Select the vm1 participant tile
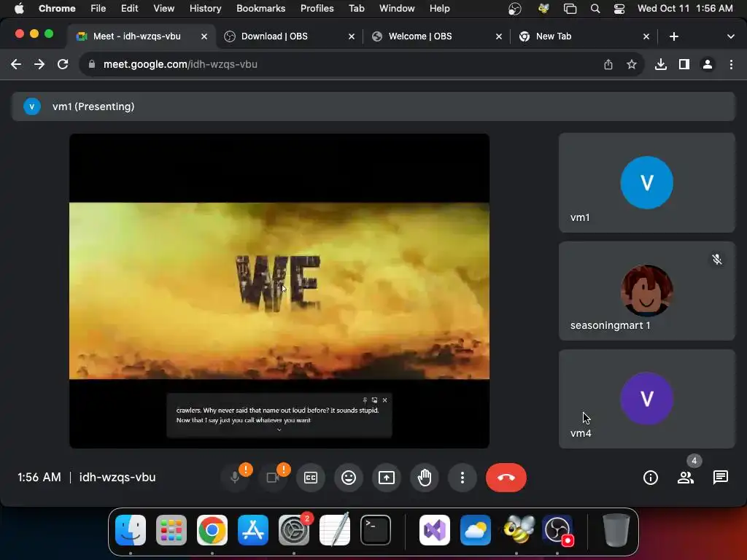This screenshot has height=560, width=747. pos(646,183)
